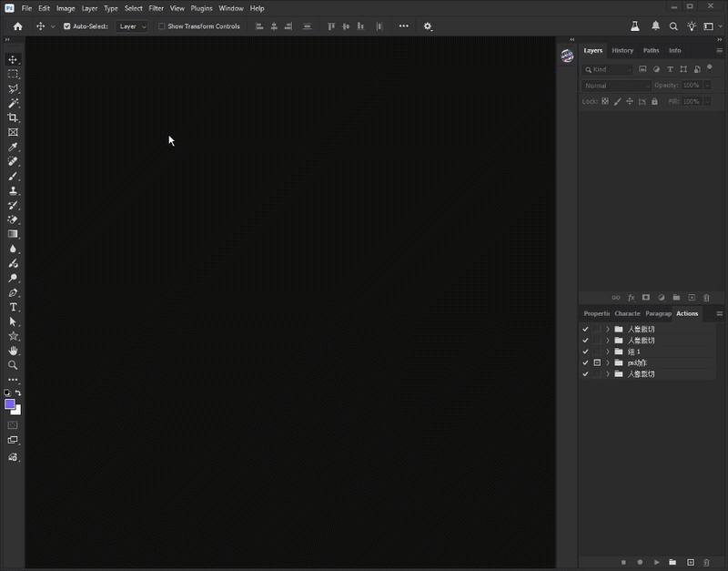Expand the 组 1 action set
Viewport: 728px width, 571px height.
point(608,352)
